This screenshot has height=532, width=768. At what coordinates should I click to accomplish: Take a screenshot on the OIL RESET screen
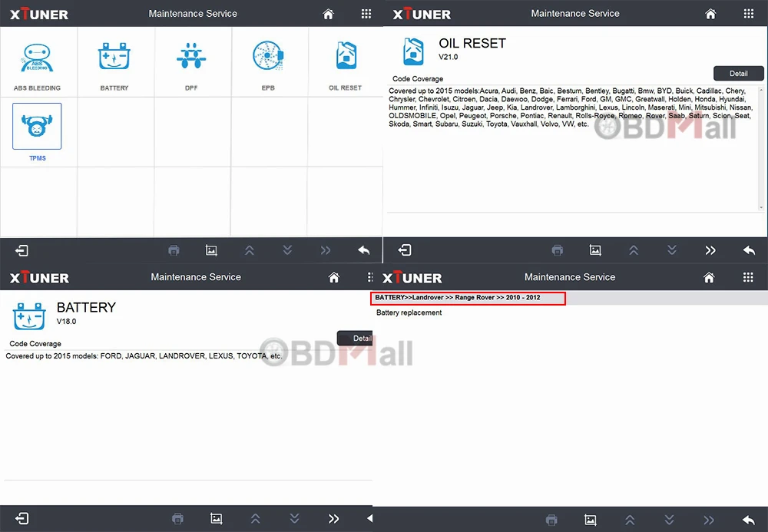point(595,250)
